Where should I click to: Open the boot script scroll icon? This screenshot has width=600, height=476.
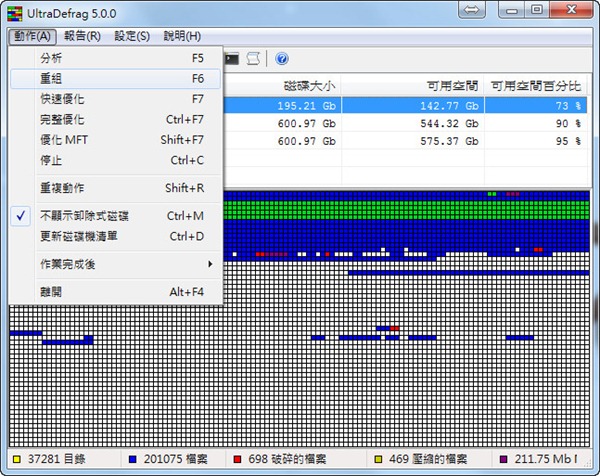coord(253,59)
